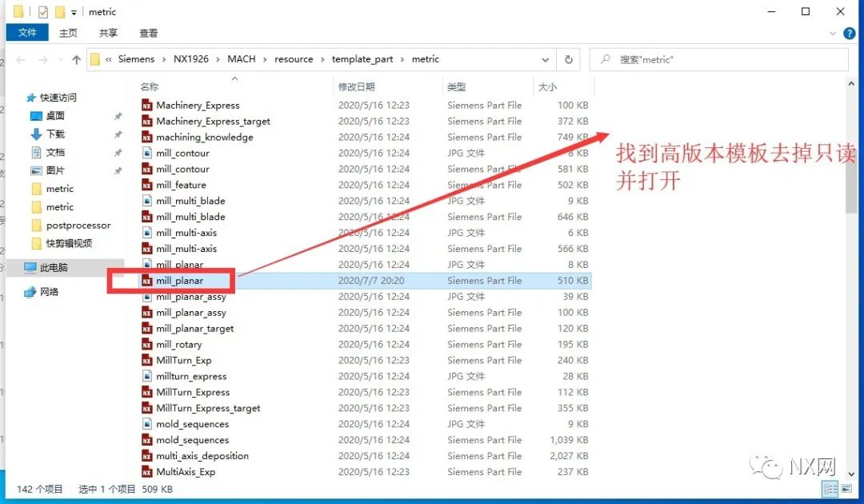Click the new folder icon in title bar
The width and height of the screenshot is (864, 504).
pyautogui.click(x=59, y=11)
